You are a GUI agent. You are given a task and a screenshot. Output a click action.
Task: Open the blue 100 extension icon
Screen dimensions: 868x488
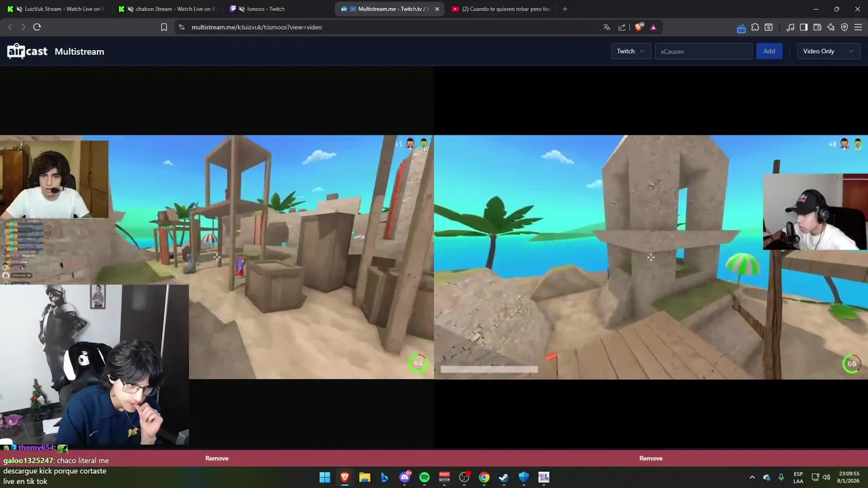click(x=741, y=28)
